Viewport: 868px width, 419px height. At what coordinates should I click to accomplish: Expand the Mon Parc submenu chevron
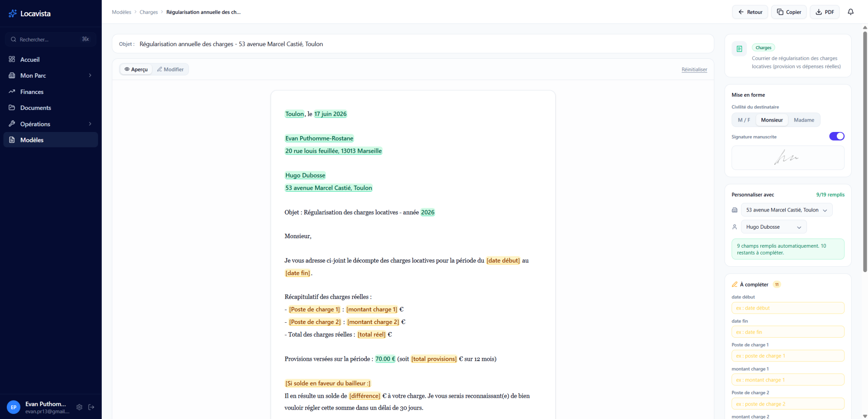coord(90,75)
